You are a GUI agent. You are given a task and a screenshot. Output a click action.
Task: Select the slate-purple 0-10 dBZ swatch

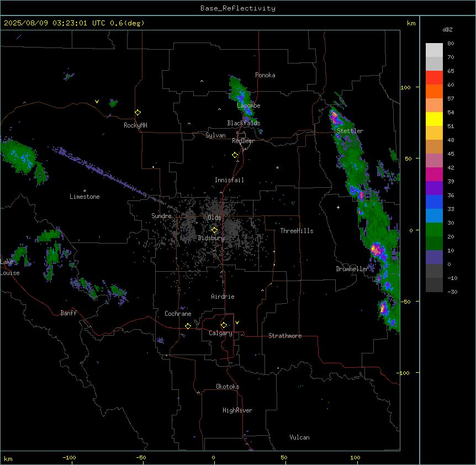coord(434,257)
